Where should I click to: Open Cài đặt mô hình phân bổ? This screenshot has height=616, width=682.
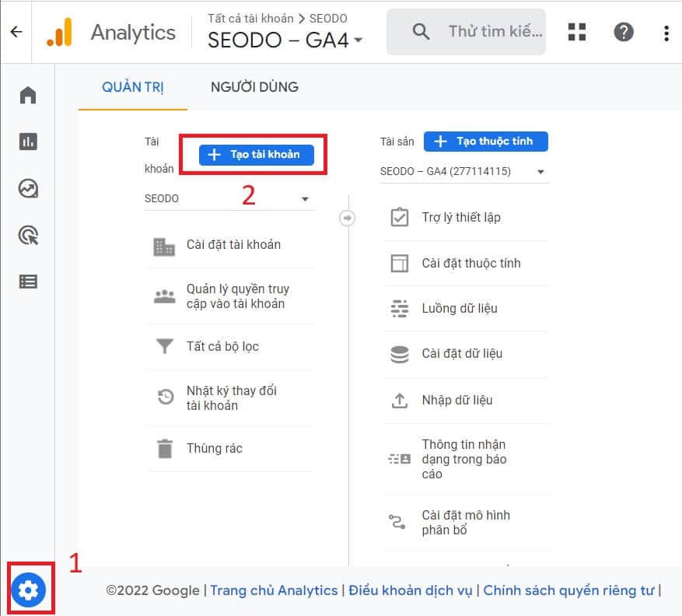pos(465,523)
